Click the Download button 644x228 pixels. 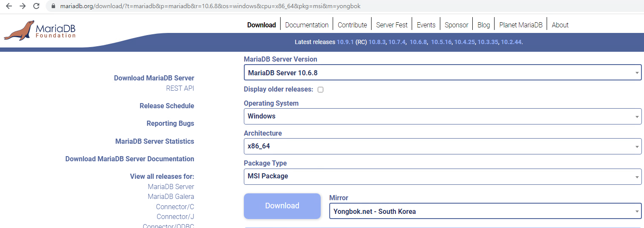282,206
